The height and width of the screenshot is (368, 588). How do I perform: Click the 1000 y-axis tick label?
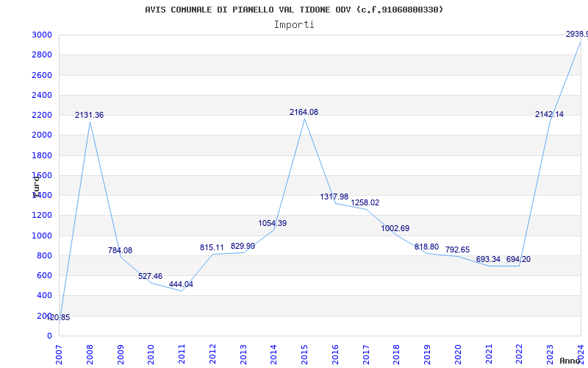[x=42, y=236]
